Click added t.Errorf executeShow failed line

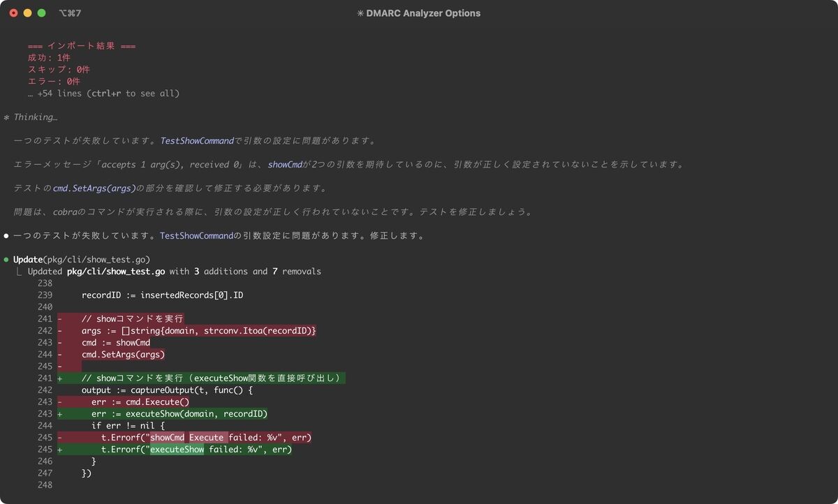(x=196, y=450)
